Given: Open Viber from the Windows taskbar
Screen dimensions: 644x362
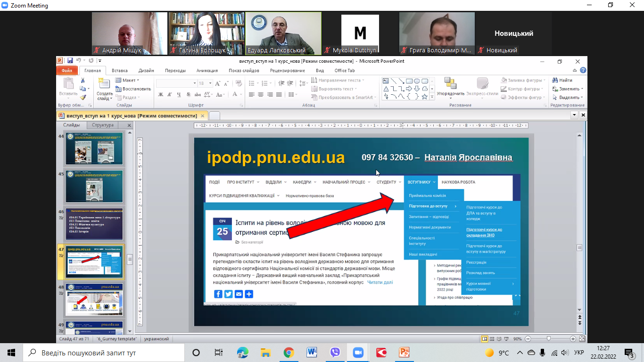Looking at the screenshot, I should (335, 353).
